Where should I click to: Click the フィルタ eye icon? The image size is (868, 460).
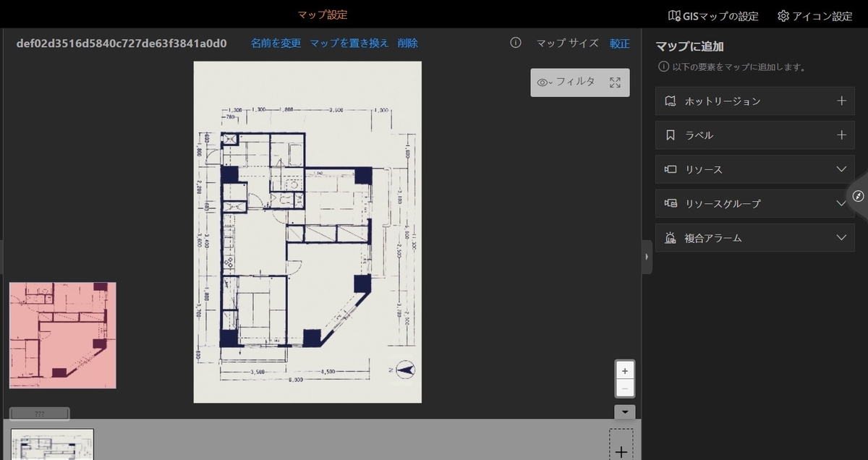tap(543, 82)
